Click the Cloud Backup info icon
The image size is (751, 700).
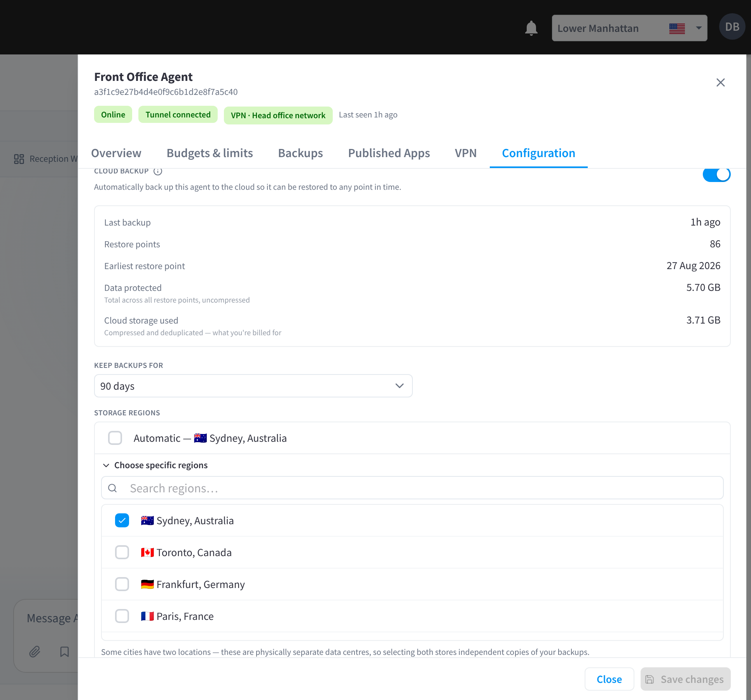157,171
